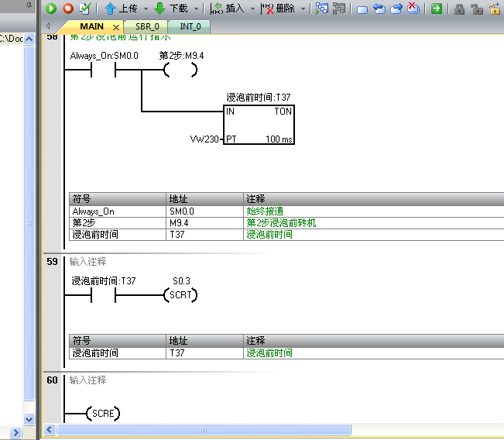
Task: Click the 第2步 symbol cell
Action: click(118, 223)
